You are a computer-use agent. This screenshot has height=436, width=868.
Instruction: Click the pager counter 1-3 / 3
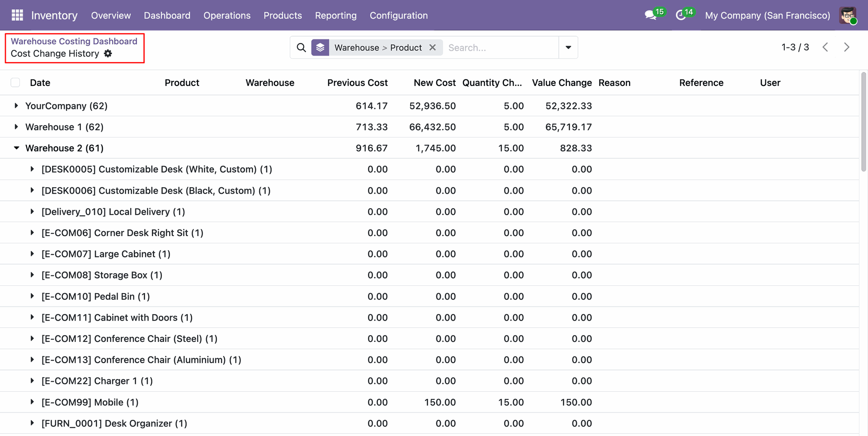coord(795,47)
